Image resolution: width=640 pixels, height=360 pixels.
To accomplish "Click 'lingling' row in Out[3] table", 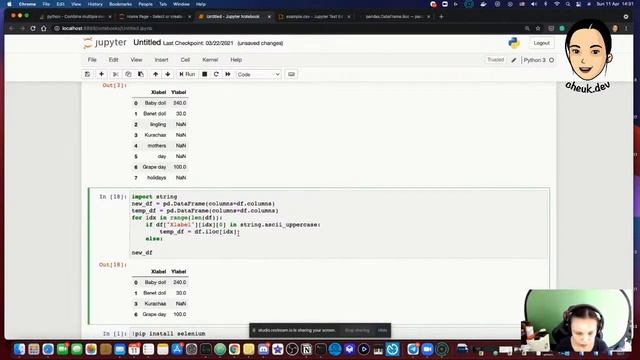I will [160, 124].
